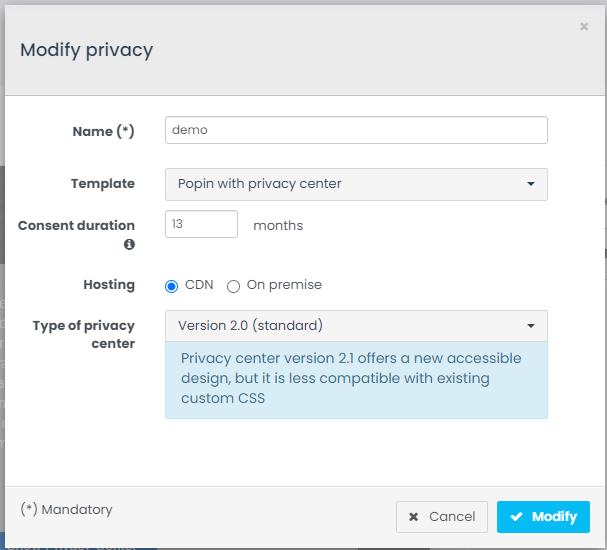Click the Type of privacy center label
Image resolution: width=607 pixels, height=550 pixels.
click(x=84, y=334)
